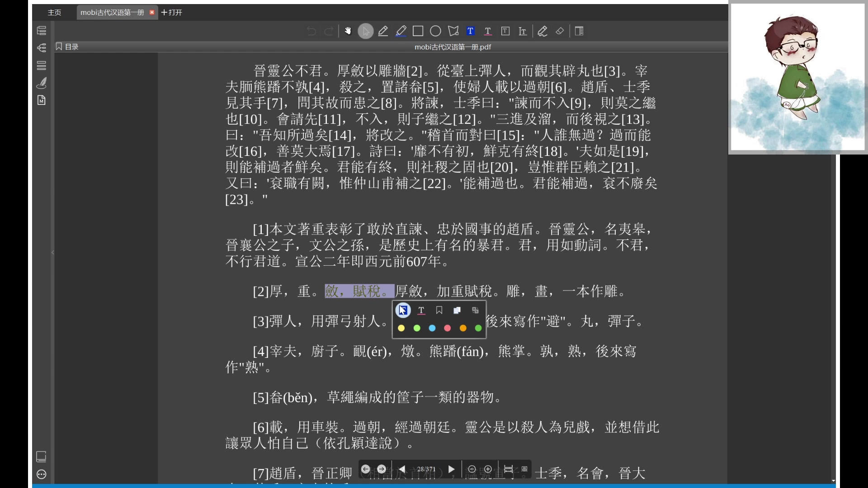868x488 pixels.
Task: Go to next page triangle
Action: click(x=451, y=469)
